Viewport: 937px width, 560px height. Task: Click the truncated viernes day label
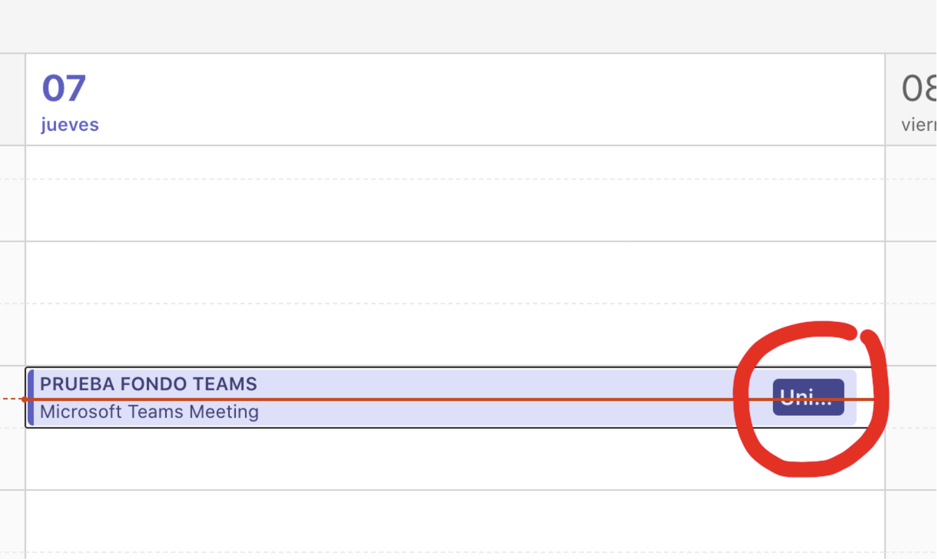coord(918,125)
